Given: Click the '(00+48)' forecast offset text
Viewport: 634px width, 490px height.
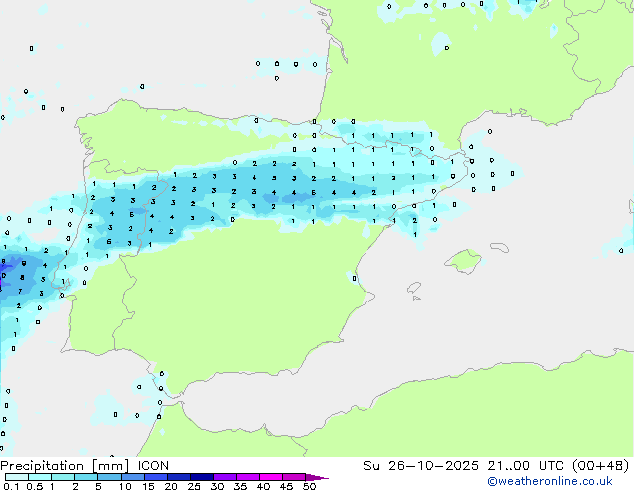Looking at the screenshot, I should (601, 466).
